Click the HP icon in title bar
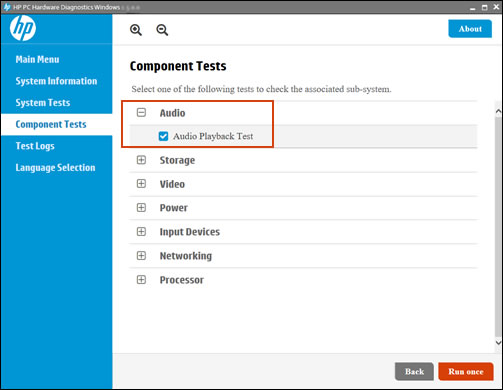The width and height of the screenshot is (503, 390). pos(7,7)
